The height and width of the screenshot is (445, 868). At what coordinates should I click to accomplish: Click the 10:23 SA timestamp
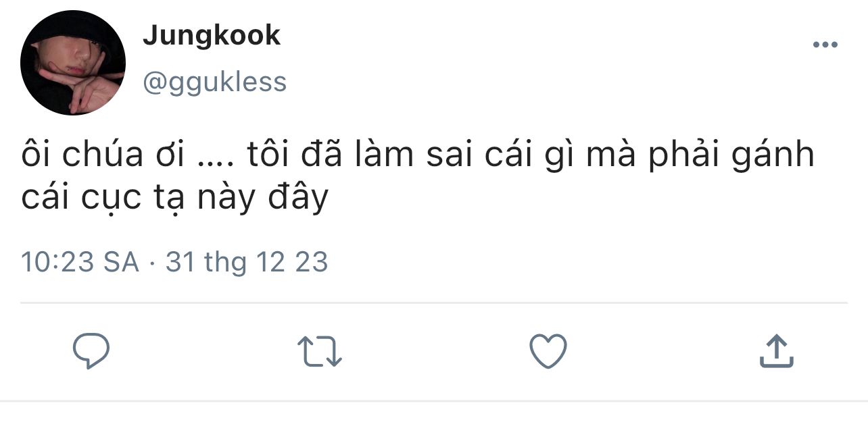80,262
